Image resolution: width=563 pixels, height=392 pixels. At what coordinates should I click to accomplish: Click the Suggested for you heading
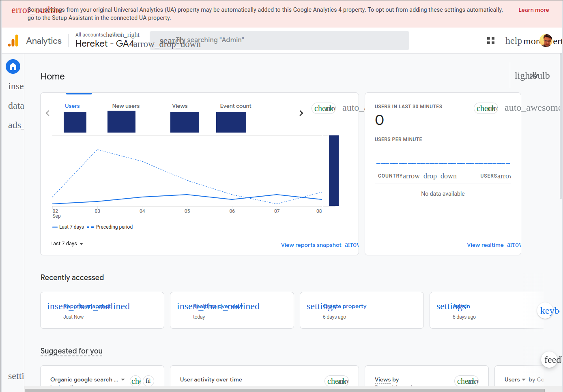pyautogui.click(x=71, y=351)
